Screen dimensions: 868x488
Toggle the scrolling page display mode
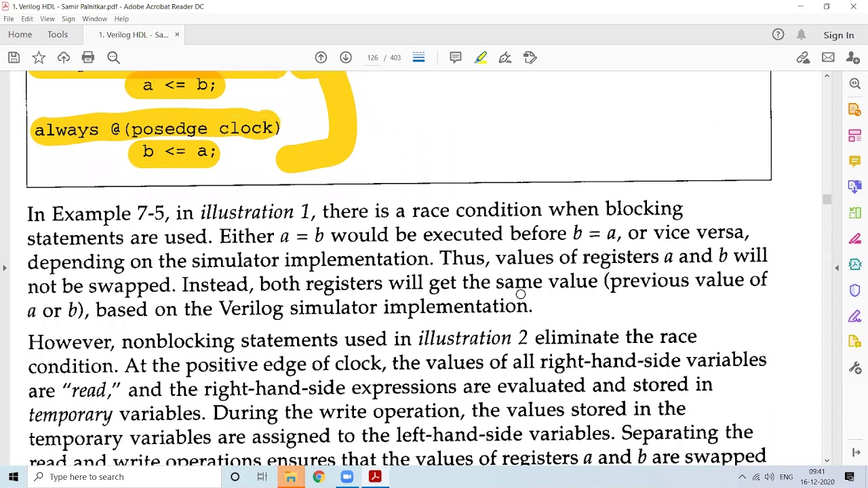[418, 58]
